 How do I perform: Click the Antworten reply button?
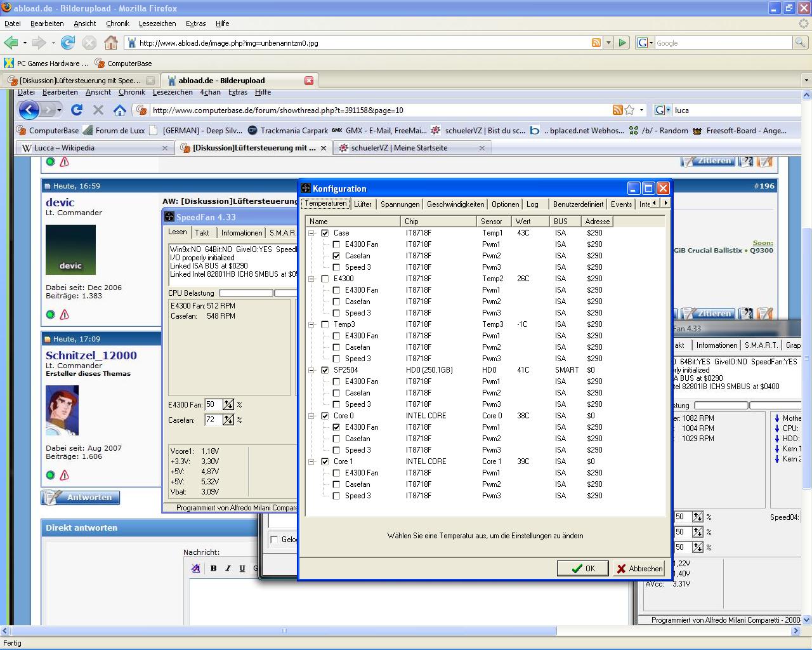pos(81,498)
